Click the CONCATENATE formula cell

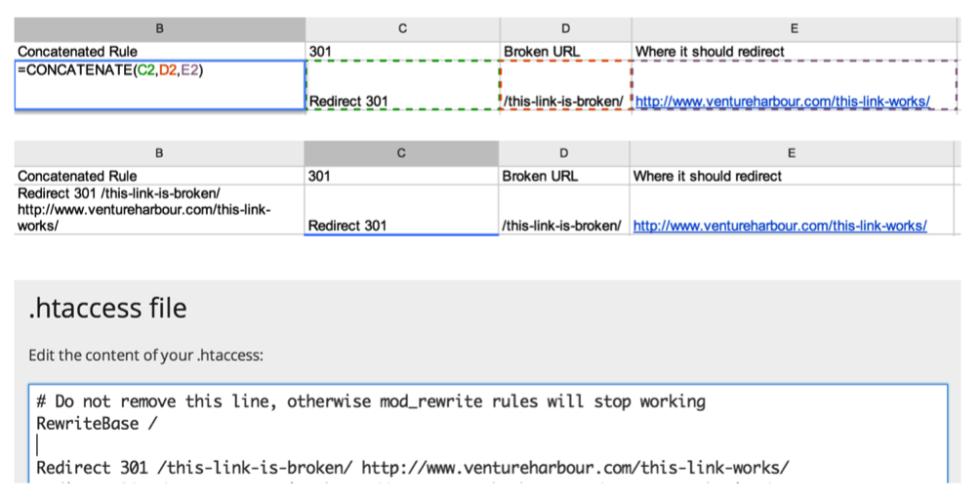[x=160, y=85]
